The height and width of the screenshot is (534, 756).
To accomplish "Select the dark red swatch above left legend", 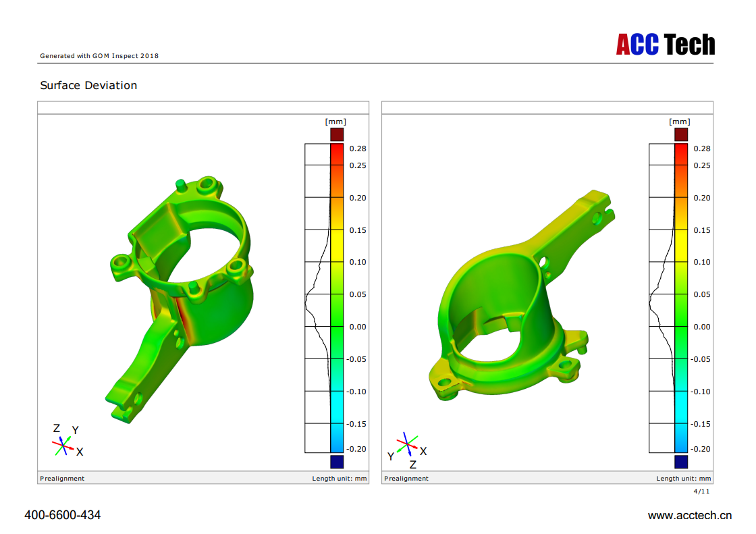I will coord(336,135).
